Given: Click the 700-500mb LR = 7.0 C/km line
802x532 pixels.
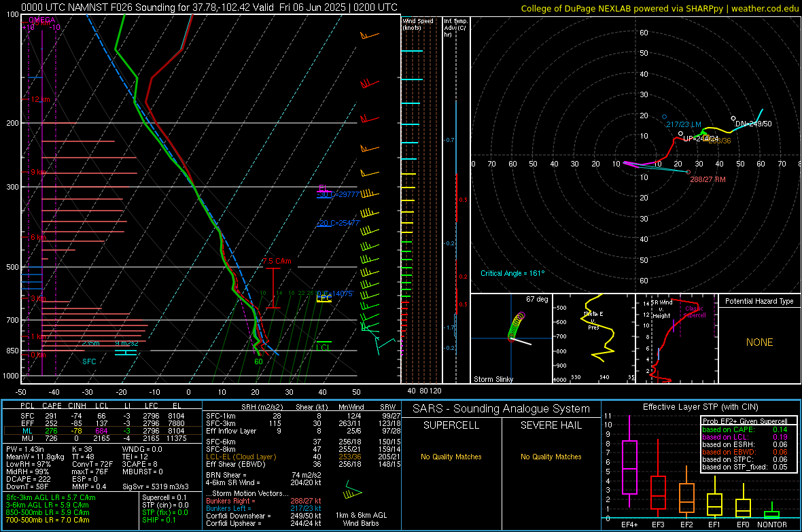Looking at the screenshot, I should coord(48,520).
